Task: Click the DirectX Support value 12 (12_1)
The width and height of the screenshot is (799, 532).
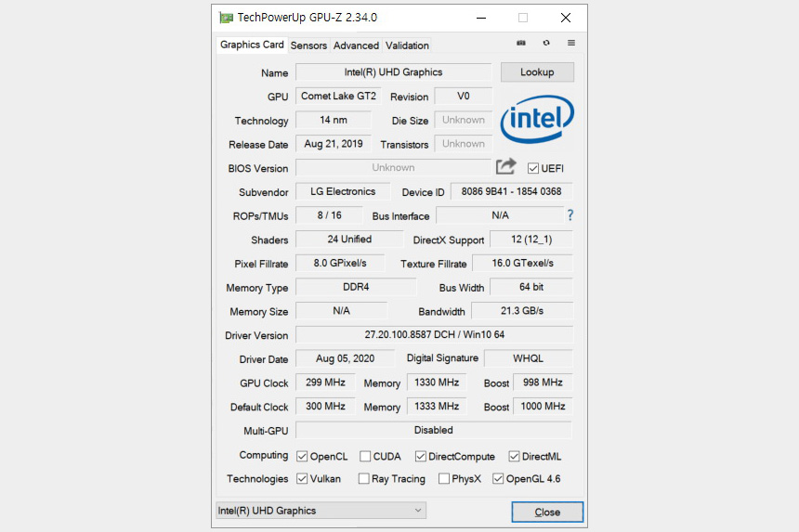Action: (531, 240)
